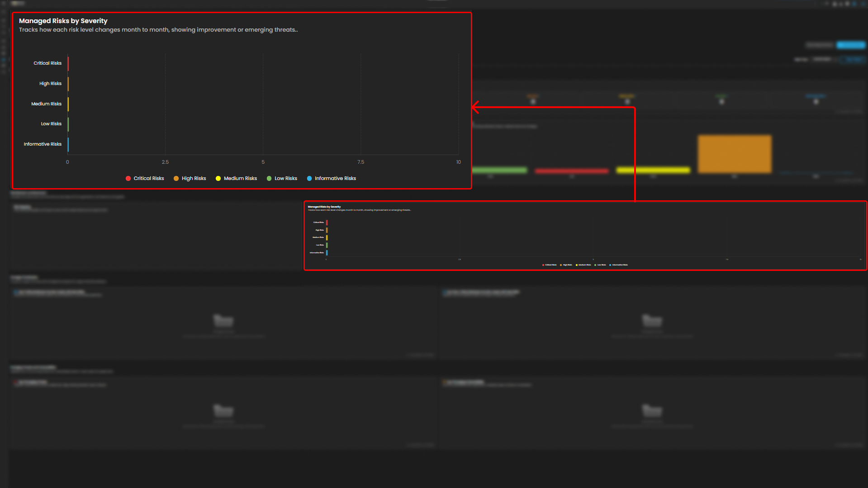Click the yellow Medium Risks legend dot in enlarged chart

click(x=218, y=179)
